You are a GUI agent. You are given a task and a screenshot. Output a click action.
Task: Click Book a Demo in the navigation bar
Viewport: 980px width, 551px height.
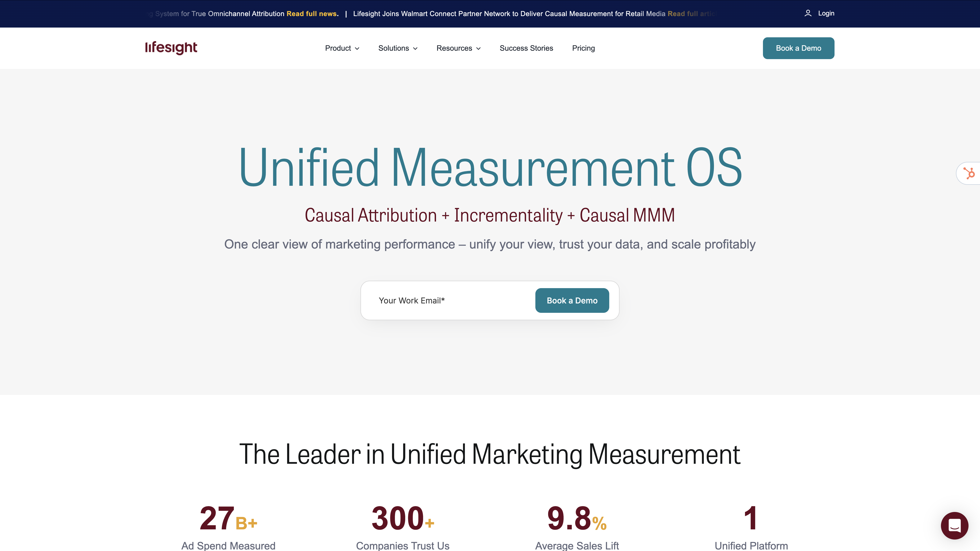pyautogui.click(x=798, y=48)
